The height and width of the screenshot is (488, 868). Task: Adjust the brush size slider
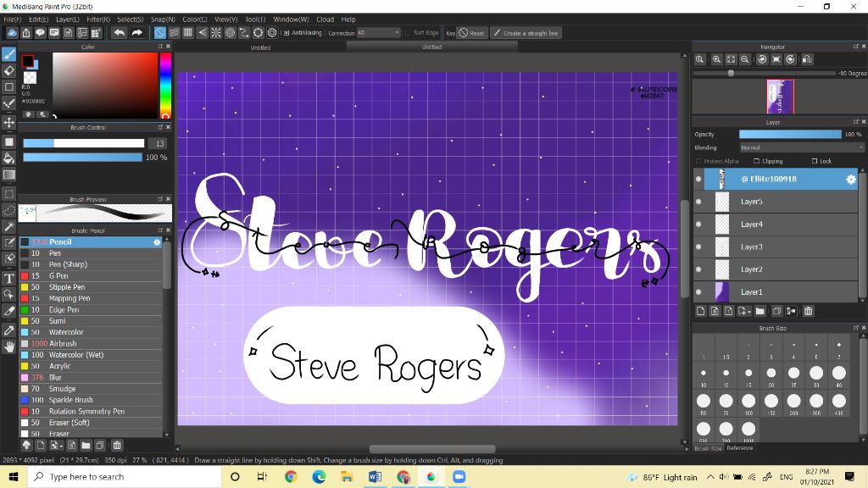(84, 143)
